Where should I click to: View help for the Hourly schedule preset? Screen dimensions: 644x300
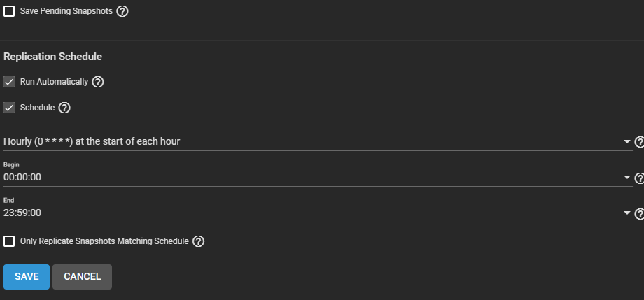[x=638, y=142]
